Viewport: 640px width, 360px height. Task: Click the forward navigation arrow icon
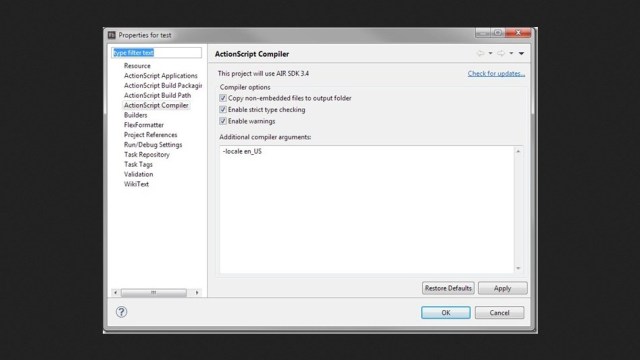[x=501, y=53]
